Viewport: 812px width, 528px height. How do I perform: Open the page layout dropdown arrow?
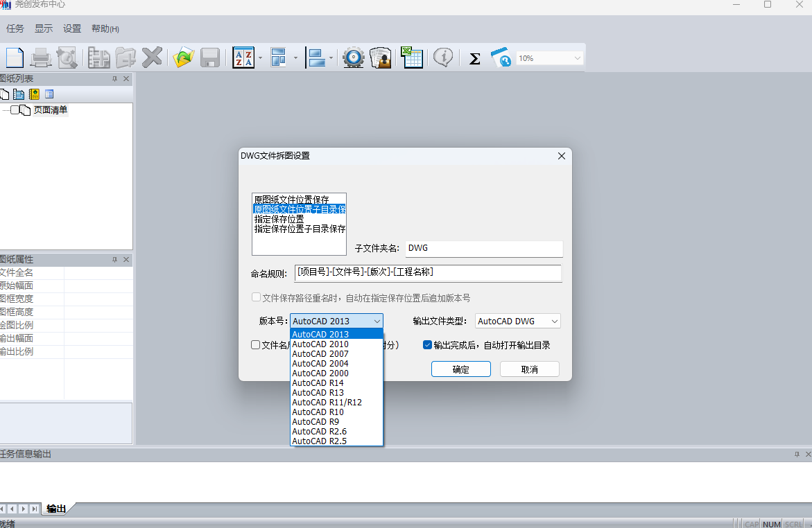tap(295, 58)
